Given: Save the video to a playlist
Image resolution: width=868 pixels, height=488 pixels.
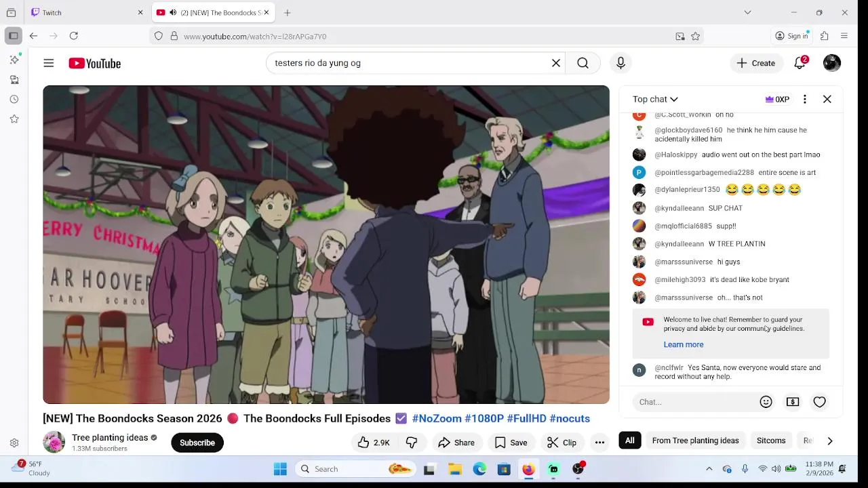Looking at the screenshot, I should (511, 443).
